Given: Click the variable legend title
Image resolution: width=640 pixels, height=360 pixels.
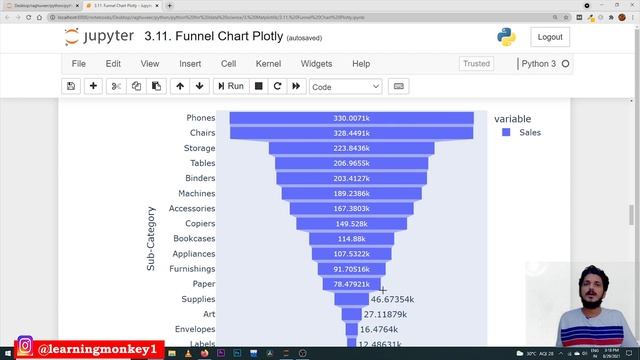Looking at the screenshot, I should coord(513,119).
